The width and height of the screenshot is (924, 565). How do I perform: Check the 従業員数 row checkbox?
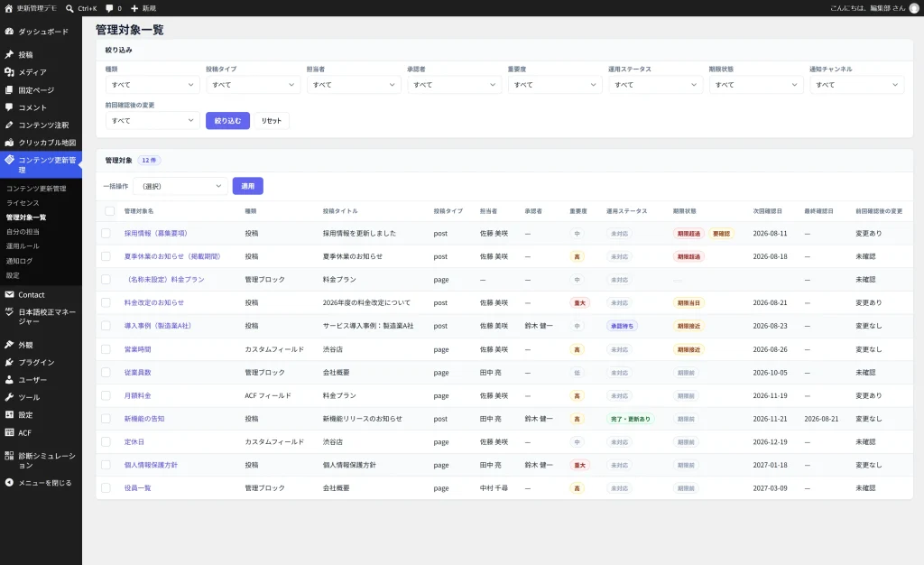106,373
